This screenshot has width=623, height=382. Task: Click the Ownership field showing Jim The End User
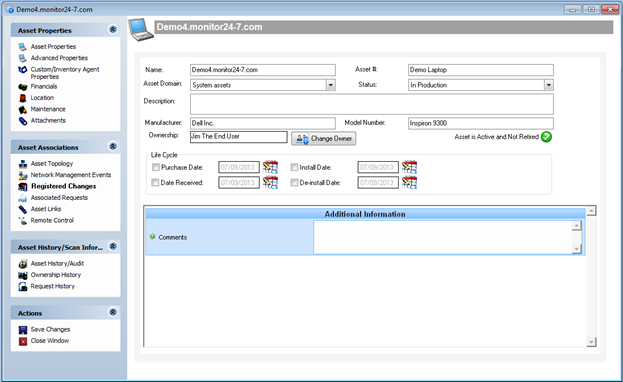(x=238, y=137)
